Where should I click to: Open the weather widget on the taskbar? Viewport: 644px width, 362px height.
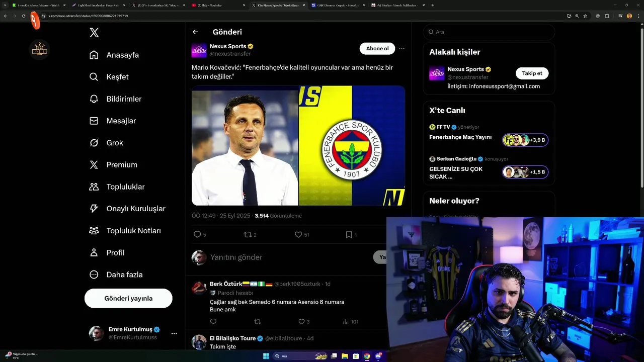pos(21,355)
